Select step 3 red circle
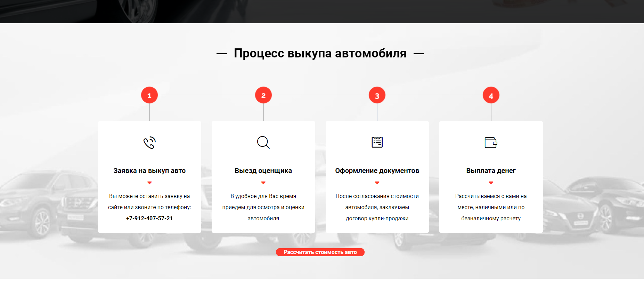The height and width of the screenshot is (292, 644). coord(377,95)
